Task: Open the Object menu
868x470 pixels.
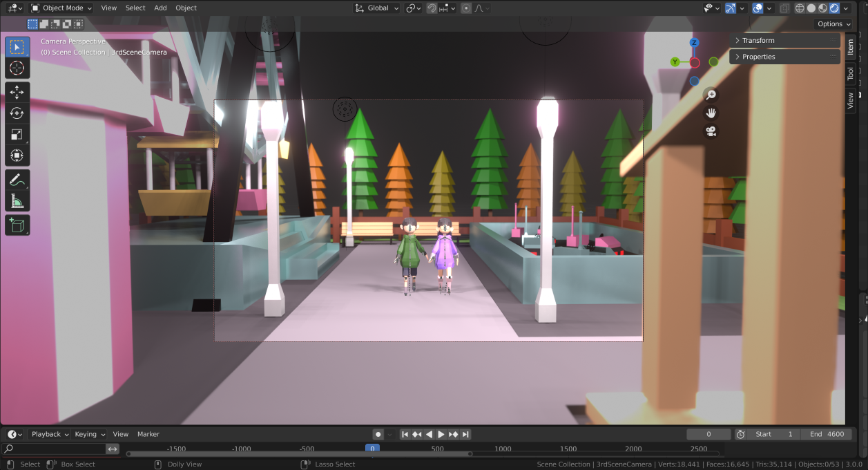Action: coord(186,8)
